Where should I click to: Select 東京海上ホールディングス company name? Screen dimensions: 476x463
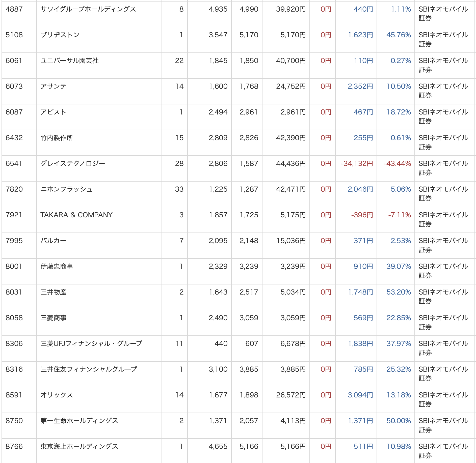tap(79, 447)
